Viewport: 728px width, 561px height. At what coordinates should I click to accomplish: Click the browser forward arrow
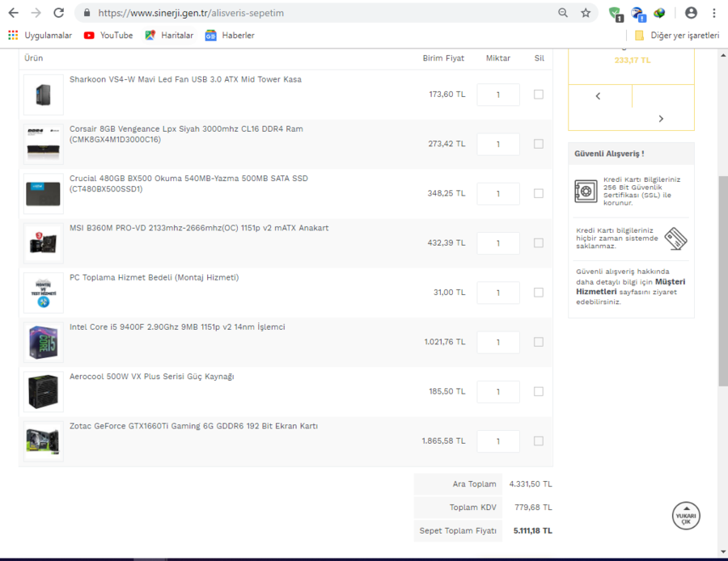[x=36, y=13]
